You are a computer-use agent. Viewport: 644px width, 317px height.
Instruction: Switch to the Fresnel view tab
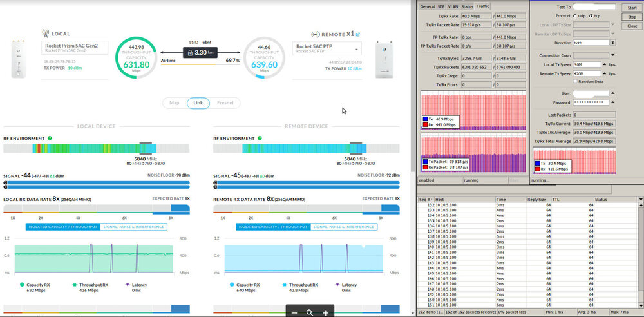pyautogui.click(x=225, y=102)
